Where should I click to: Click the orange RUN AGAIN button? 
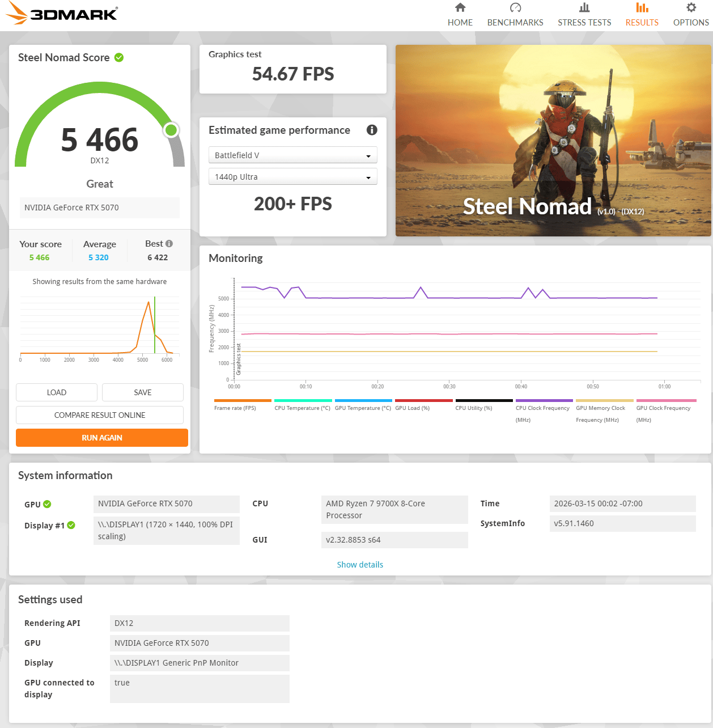pos(102,438)
